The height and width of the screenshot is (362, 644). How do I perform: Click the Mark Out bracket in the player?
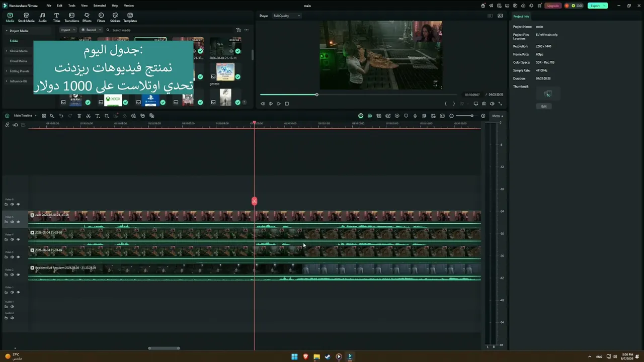(x=454, y=104)
